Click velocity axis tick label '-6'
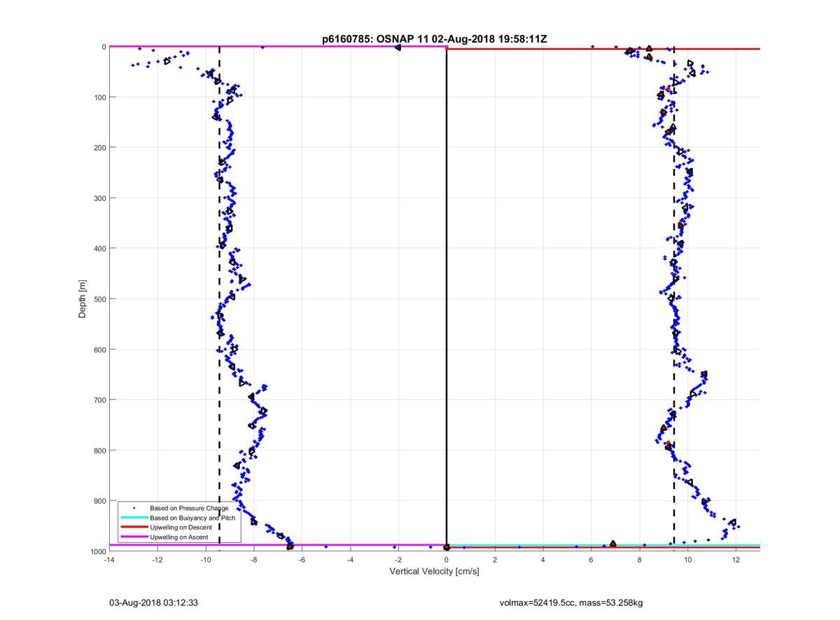Screen dimensions: 840x620 302,560
